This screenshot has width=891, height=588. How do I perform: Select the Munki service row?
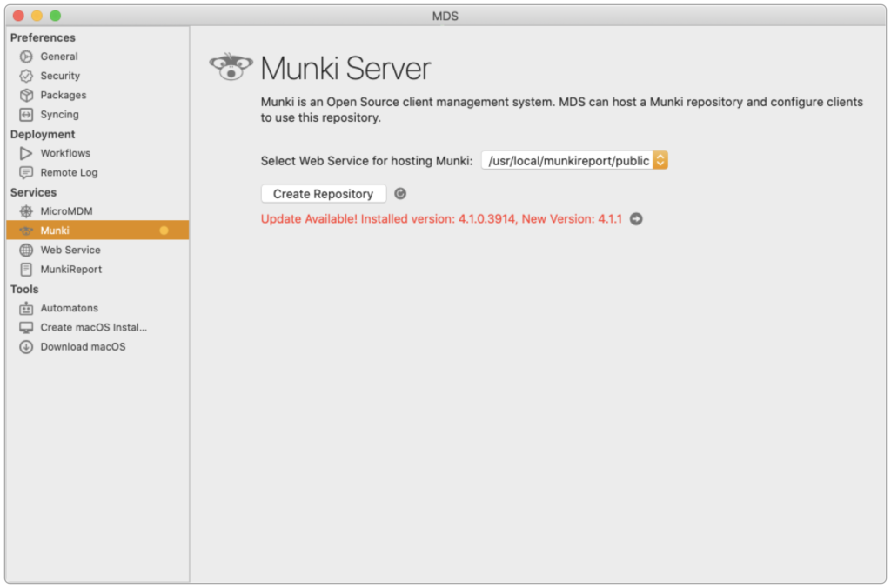[x=97, y=231]
